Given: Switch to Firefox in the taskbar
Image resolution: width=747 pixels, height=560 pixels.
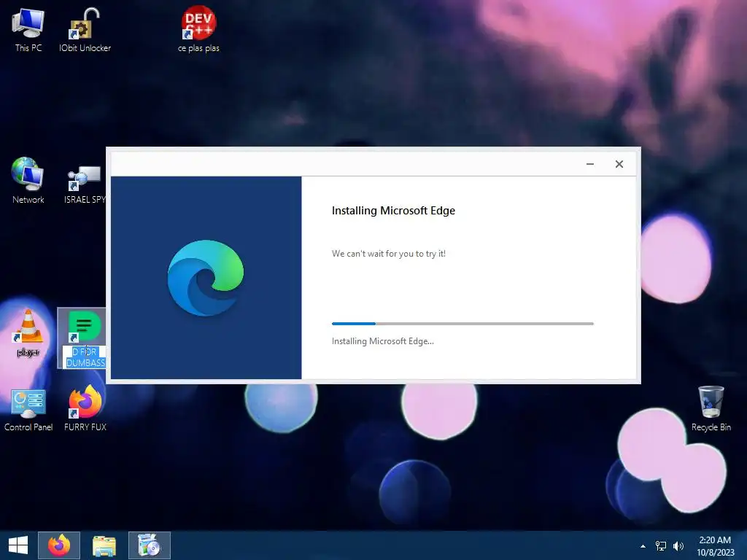Looking at the screenshot, I should [59, 545].
